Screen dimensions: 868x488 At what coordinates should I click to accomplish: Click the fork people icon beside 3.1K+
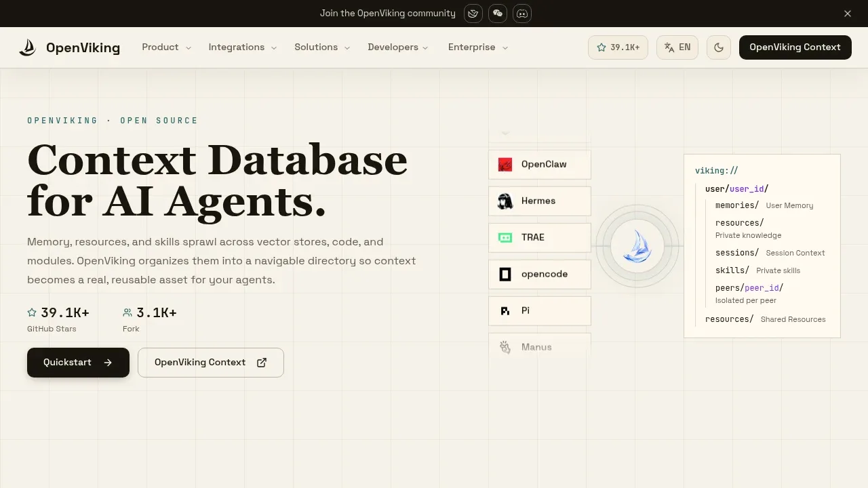[127, 312]
